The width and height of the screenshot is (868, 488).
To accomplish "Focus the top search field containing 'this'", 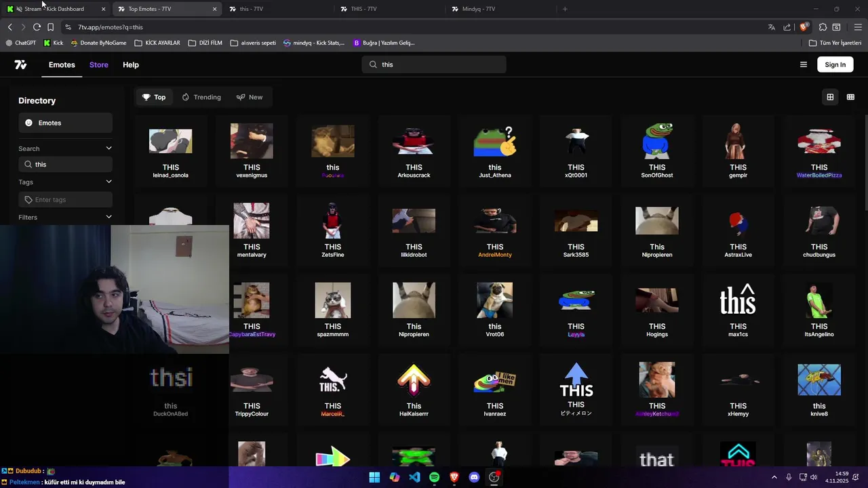I will point(434,64).
